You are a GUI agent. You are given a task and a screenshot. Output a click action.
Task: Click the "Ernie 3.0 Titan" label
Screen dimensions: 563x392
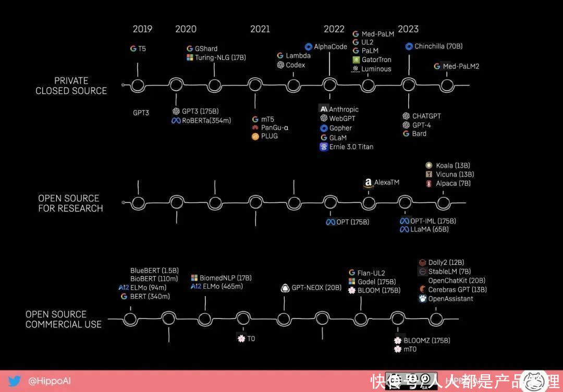(351, 147)
